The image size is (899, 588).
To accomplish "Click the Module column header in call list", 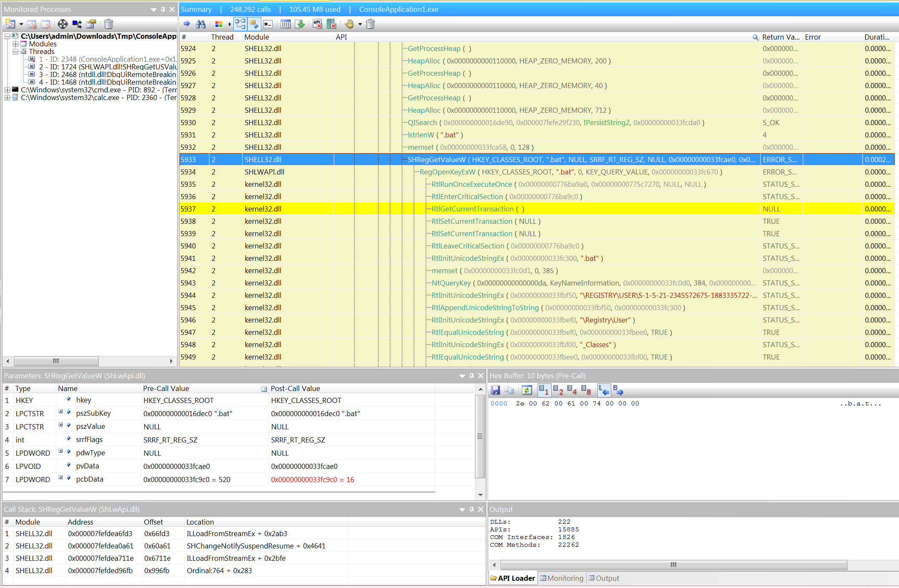I will click(x=257, y=37).
